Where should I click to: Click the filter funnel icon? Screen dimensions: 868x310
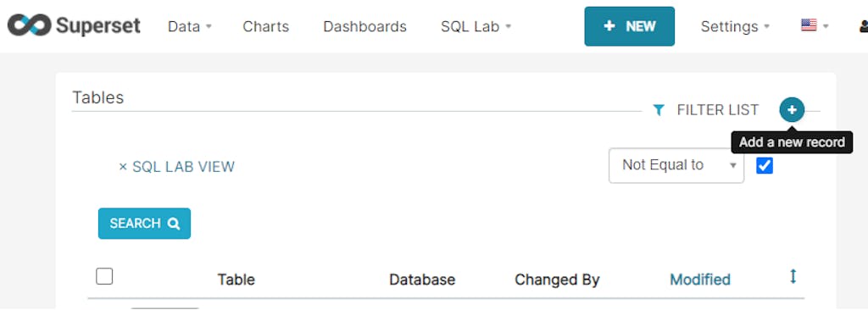pyautogui.click(x=658, y=110)
